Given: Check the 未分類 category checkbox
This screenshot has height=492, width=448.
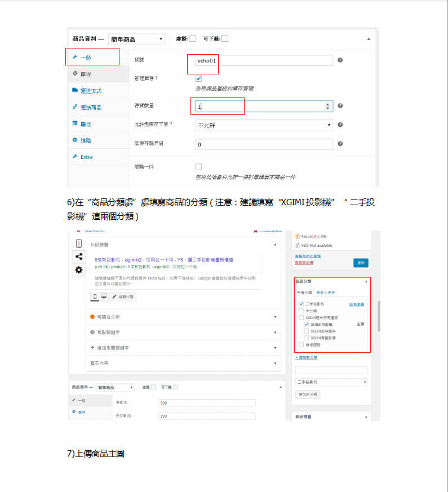Looking at the screenshot, I should pos(301,311).
